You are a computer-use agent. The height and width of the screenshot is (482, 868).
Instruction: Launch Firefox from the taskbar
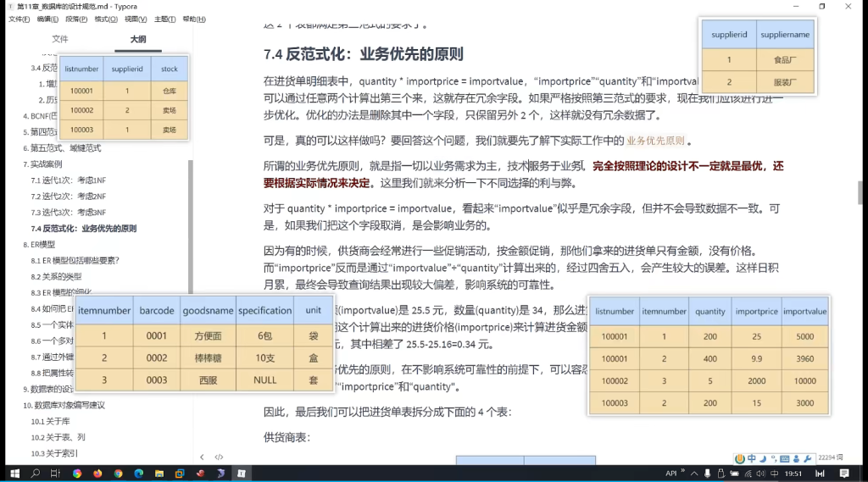point(97,474)
